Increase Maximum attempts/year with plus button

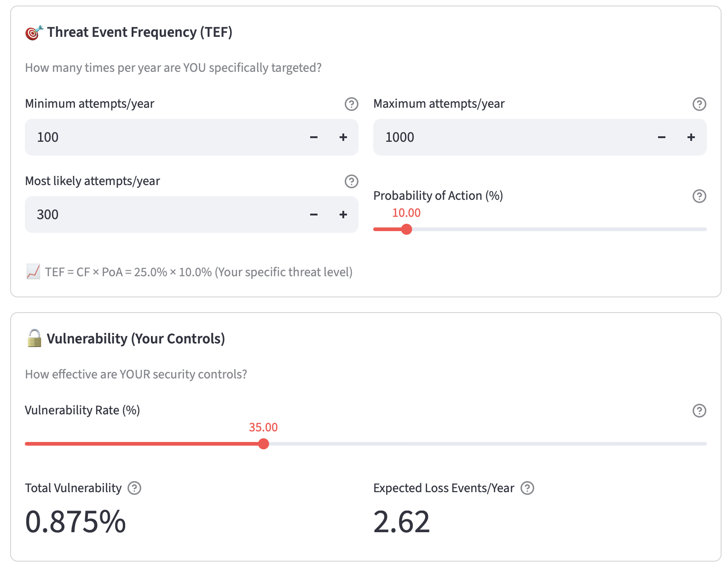click(691, 137)
